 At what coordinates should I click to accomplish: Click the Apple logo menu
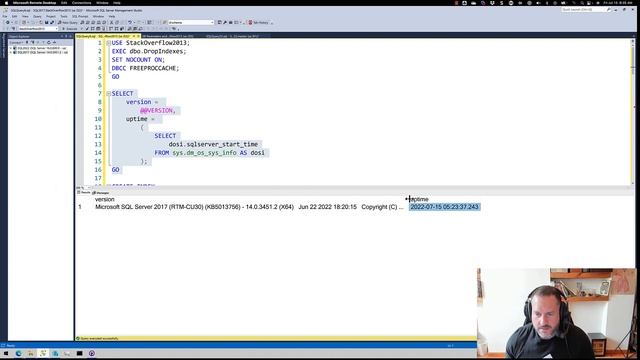[6, 3]
